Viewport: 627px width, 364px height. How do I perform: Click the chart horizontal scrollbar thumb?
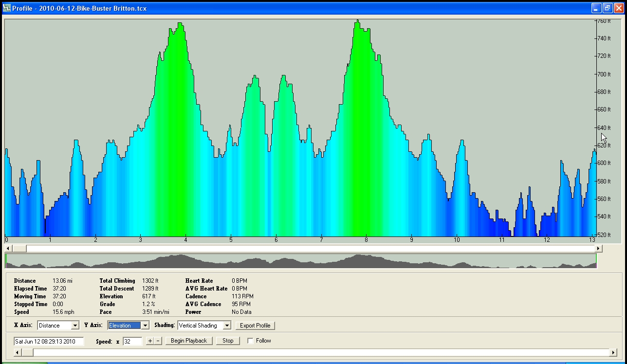(19, 248)
